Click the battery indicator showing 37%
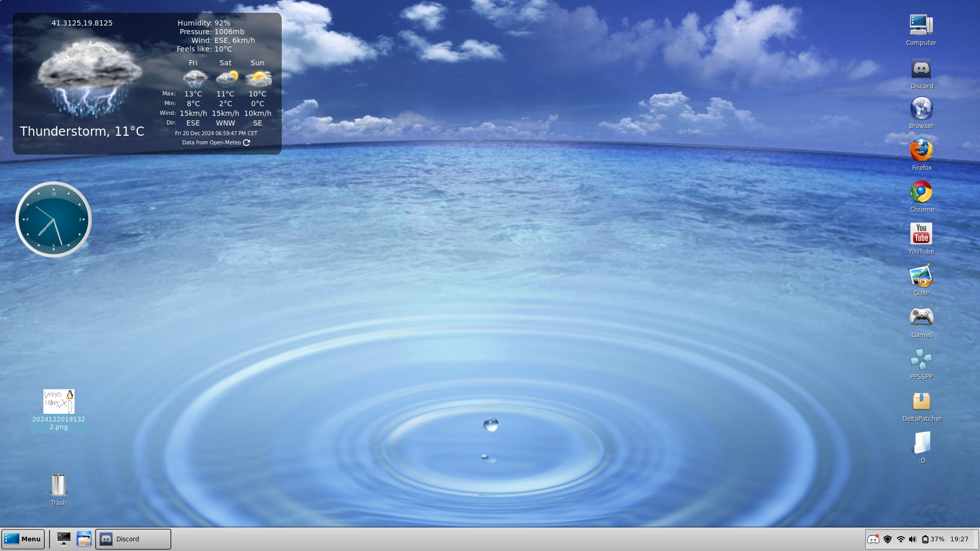Viewport: 980px width, 551px height. coord(933,539)
